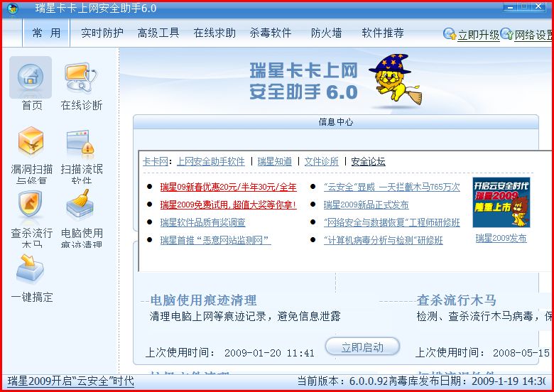Click status bar link 瑞星2009开启云安全时代
This screenshot has width=554, height=392.
(70, 381)
